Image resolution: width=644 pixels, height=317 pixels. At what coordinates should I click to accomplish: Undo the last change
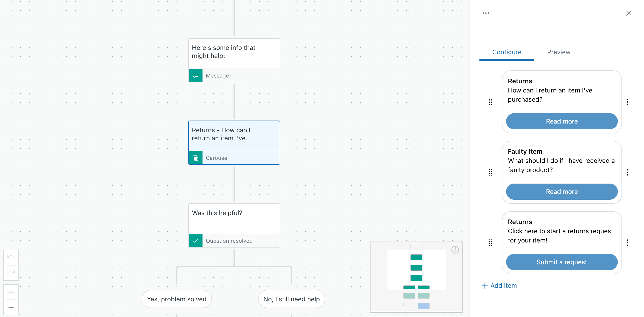coord(11,258)
